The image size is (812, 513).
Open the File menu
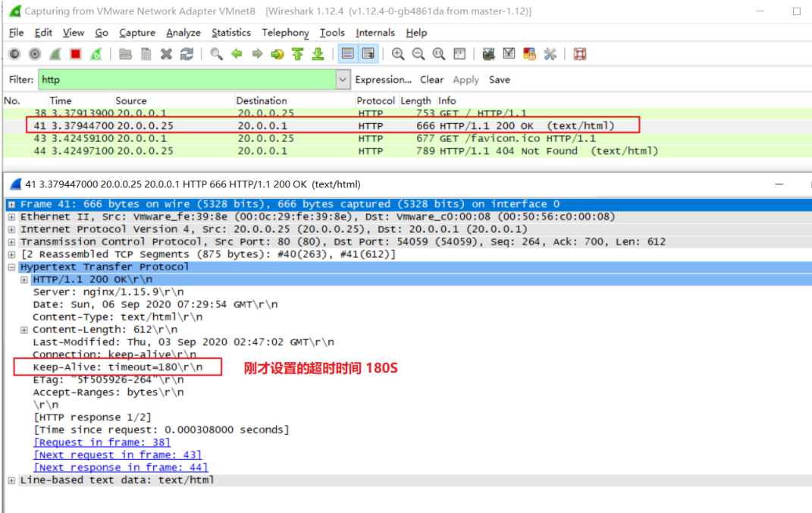(16, 33)
